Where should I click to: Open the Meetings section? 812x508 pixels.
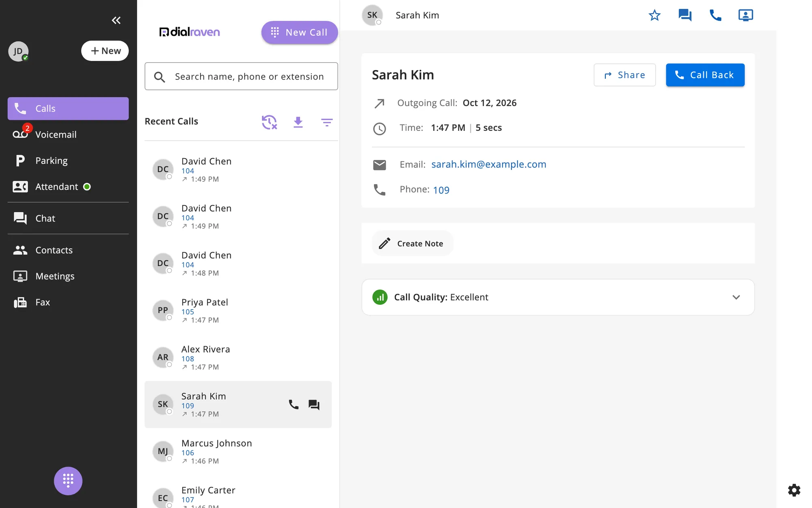pyautogui.click(x=68, y=276)
